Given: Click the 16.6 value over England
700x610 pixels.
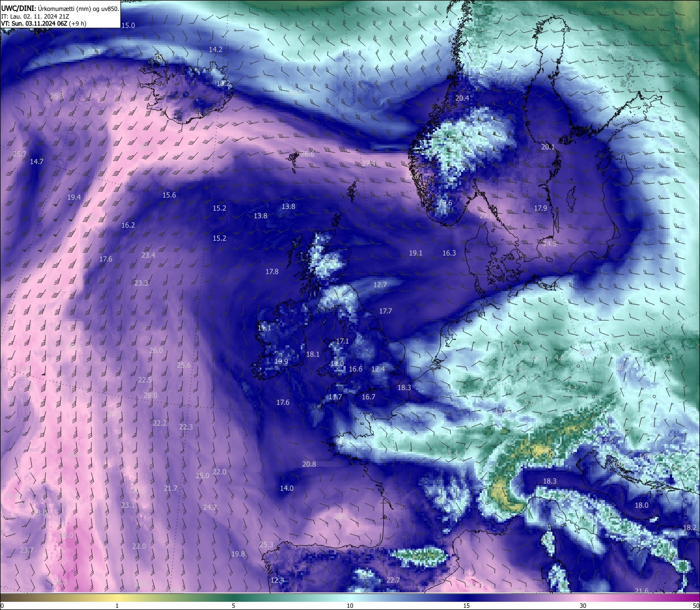Looking at the screenshot, I should (355, 369).
